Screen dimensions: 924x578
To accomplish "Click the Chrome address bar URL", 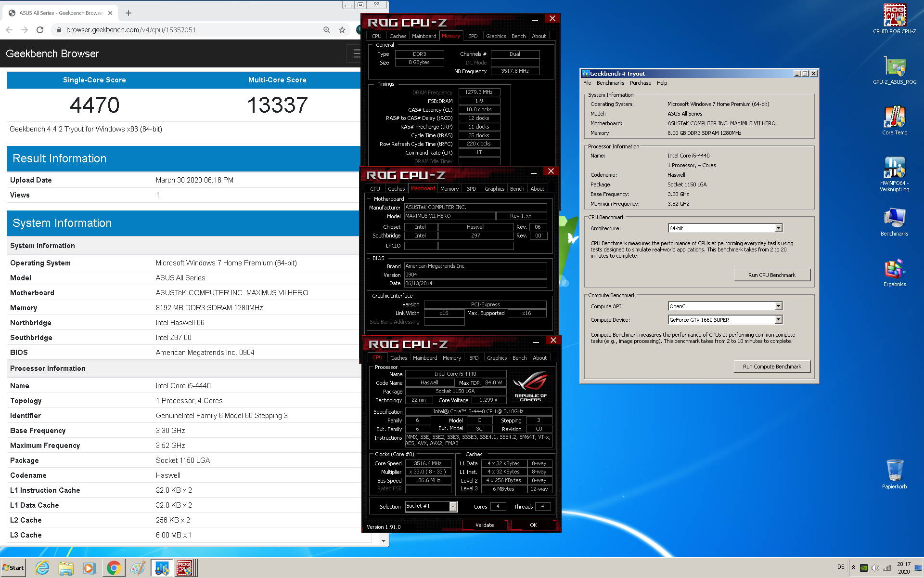I will point(131,30).
